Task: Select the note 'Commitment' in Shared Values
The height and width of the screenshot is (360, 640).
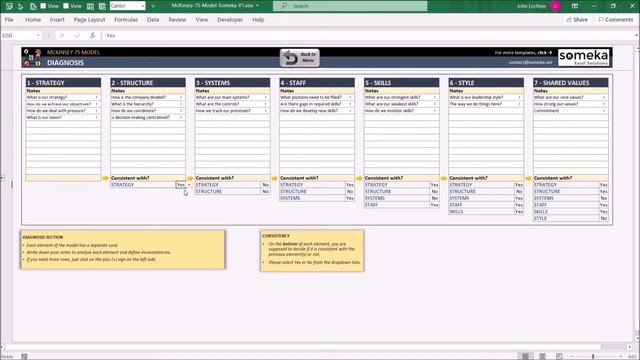Action: 570,111
